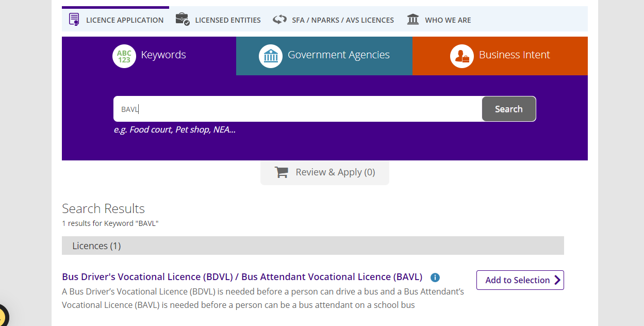
Task: Click the chevron arrow on Add to Selection
Action: click(x=557, y=280)
